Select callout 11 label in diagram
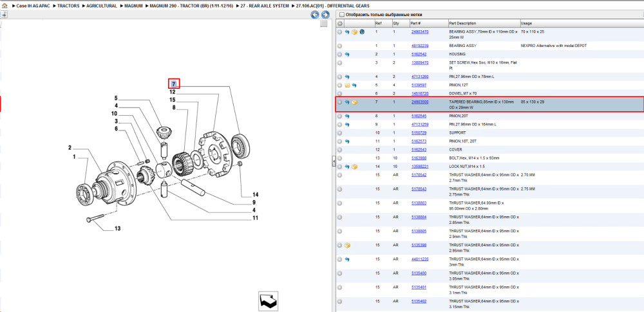The width and height of the screenshot is (644, 312). [x=256, y=218]
